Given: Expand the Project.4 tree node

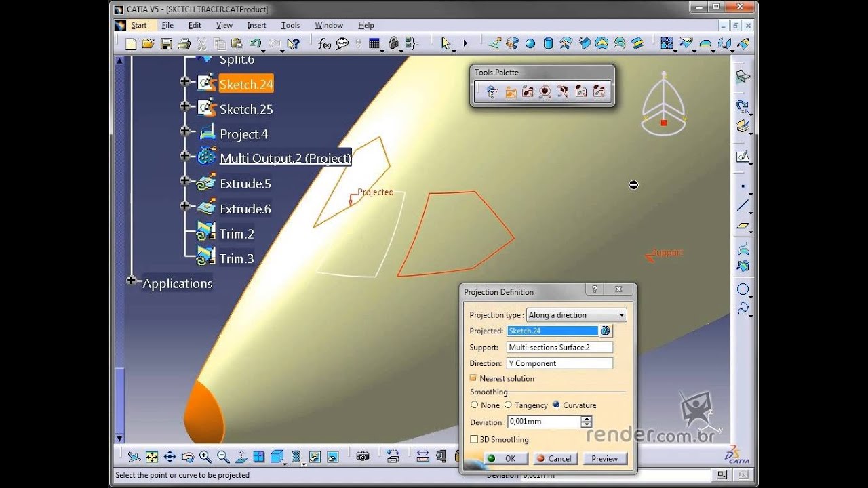Looking at the screenshot, I should (184, 131).
